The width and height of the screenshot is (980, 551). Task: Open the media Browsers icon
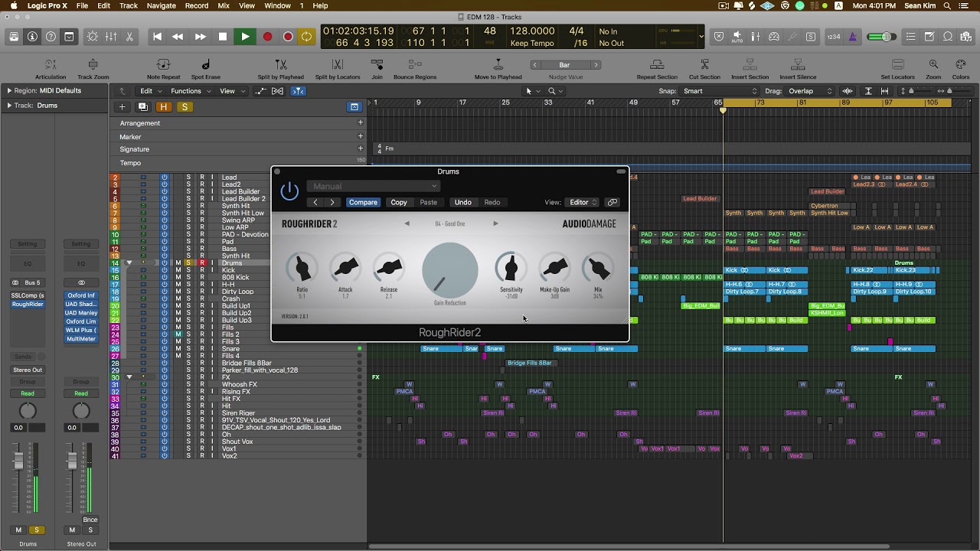point(966,37)
